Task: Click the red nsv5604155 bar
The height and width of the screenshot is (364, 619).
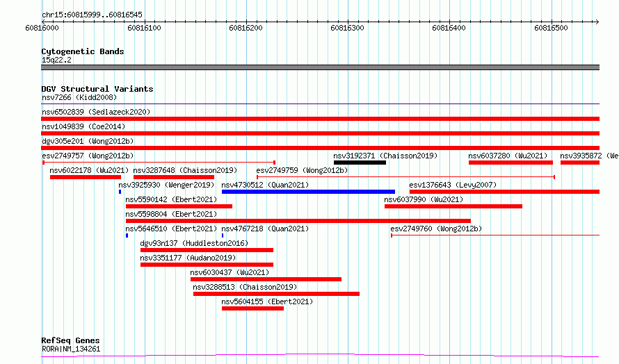Action: tap(252, 308)
